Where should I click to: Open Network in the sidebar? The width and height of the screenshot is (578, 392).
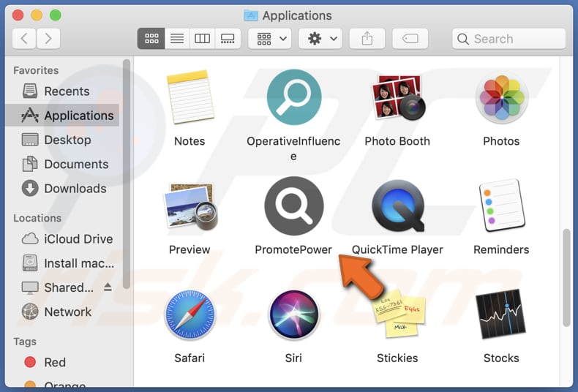[x=62, y=312]
